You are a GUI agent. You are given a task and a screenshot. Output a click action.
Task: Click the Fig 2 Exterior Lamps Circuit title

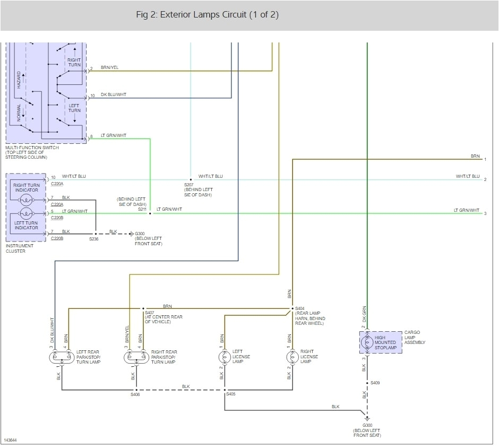tap(208, 15)
